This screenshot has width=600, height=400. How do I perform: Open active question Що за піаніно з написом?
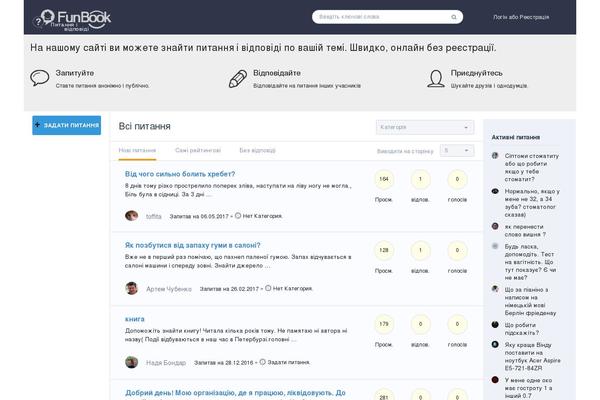[x=530, y=301]
